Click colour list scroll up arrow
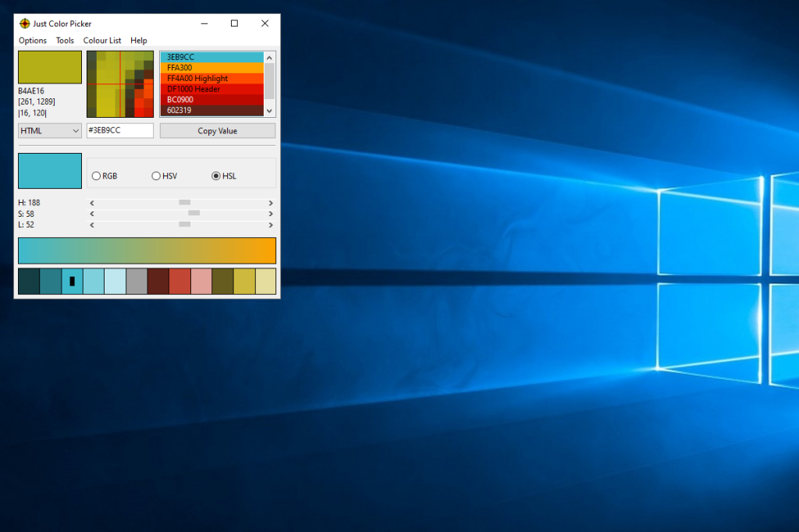Image resolution: width=799 pixels, height=532 pixels. 269,58
